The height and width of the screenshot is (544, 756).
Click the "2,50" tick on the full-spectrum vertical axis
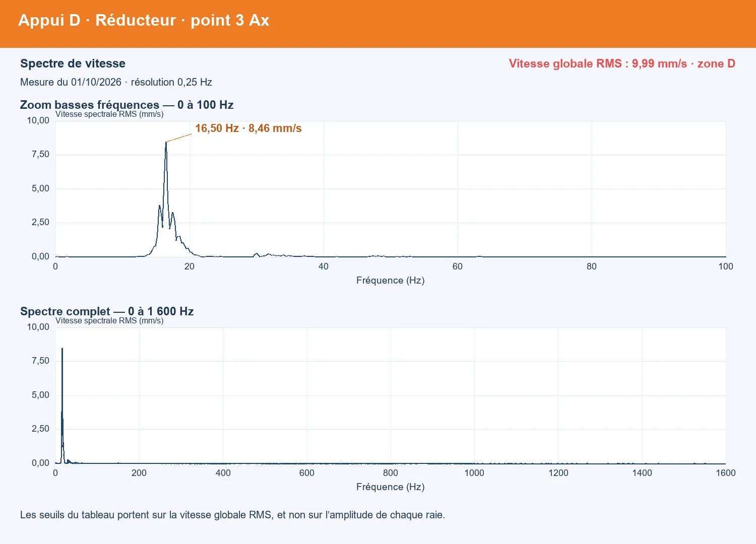[41, 429]
